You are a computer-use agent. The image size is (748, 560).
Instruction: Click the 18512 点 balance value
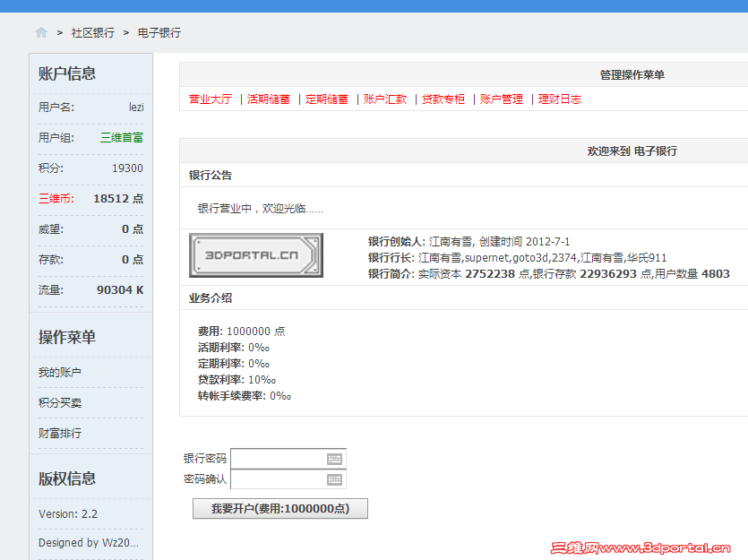point(118,198)
